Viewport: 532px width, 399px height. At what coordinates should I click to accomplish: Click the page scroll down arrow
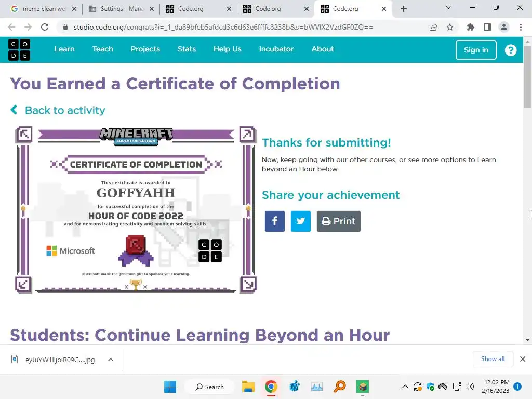coord(527,340)
